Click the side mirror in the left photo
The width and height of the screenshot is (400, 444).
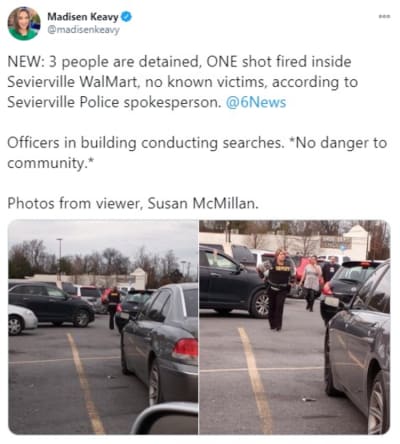(x=166, y=418)
